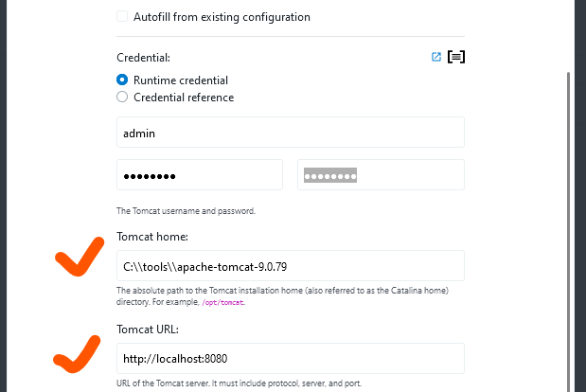Click the orange checkmark beside Tomcat URL

point(77,354)
